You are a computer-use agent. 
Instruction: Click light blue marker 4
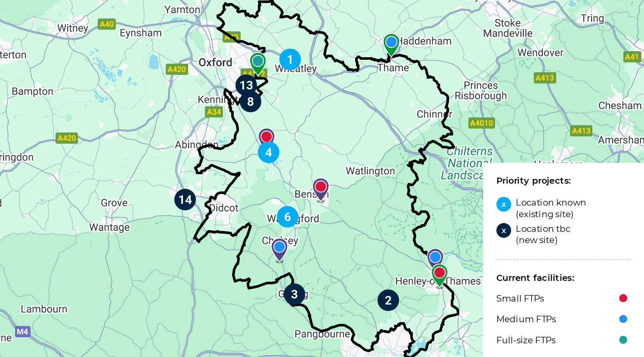point(269,152)
